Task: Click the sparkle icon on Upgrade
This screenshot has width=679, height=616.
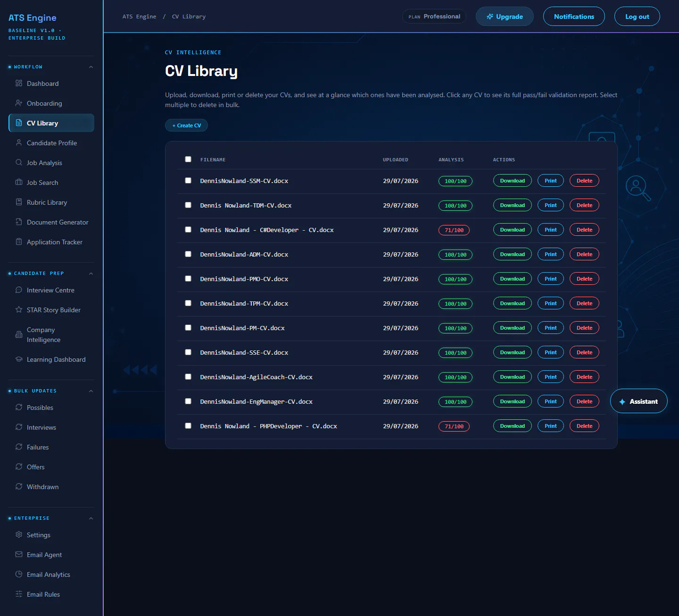Action: pos(490,17)
